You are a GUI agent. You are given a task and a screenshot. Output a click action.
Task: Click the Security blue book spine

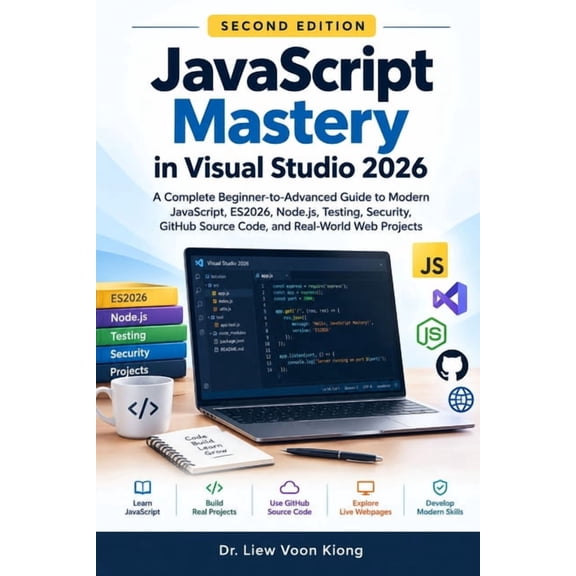pos(141,353)
